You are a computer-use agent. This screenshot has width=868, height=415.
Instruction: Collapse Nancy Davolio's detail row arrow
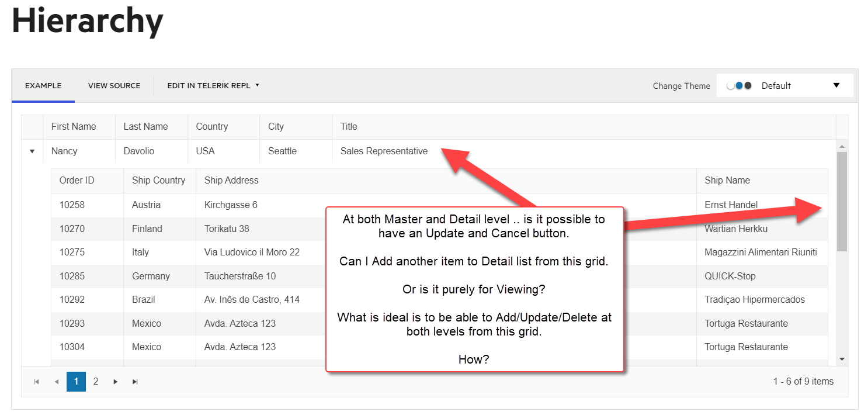pyautogui.click(x=32, y=151)
